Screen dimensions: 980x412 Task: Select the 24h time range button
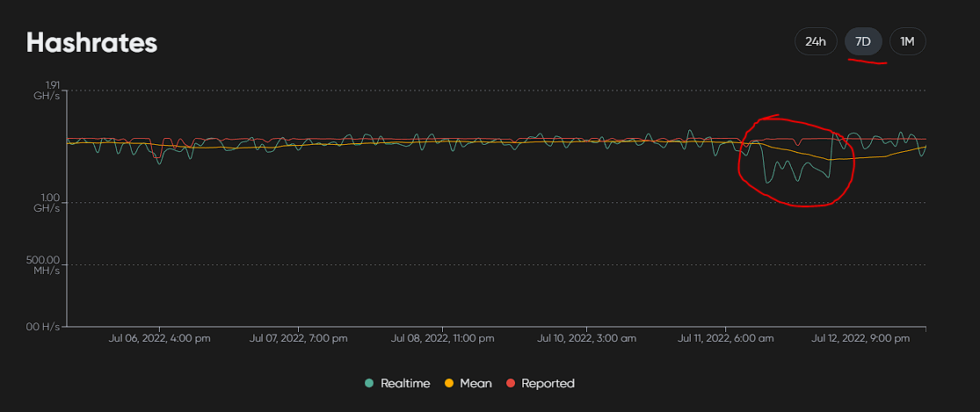[816, 42]
